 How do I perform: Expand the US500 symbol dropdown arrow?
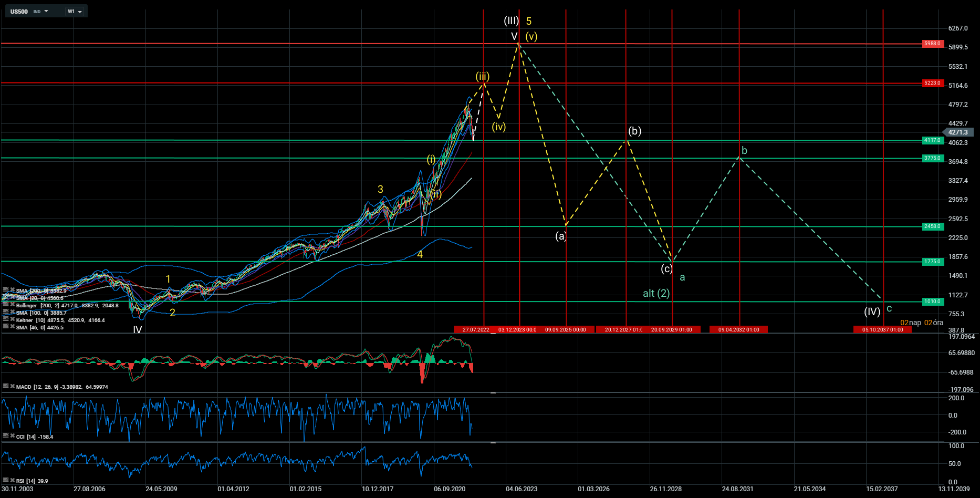pos(46,11)
